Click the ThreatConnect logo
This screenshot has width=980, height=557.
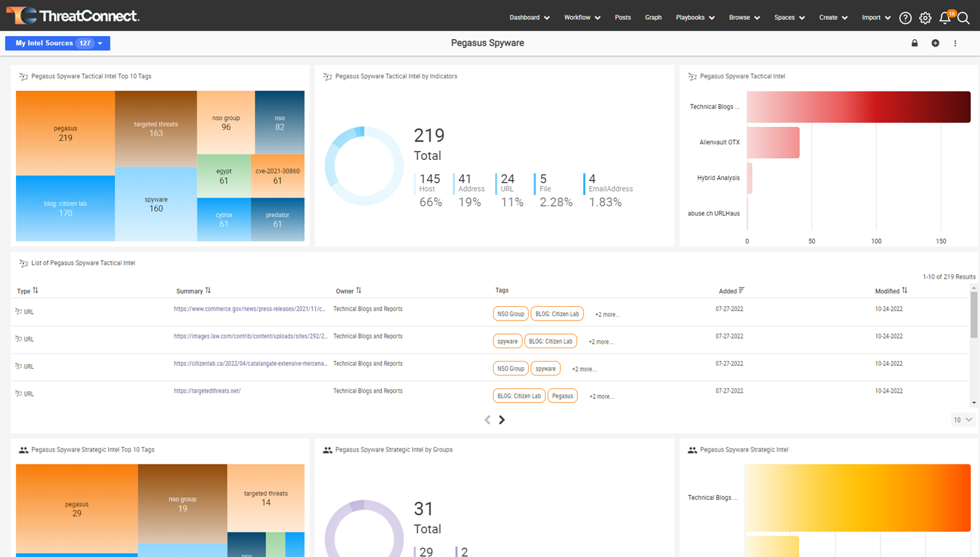pyautogui.click(x=73, y=15)
